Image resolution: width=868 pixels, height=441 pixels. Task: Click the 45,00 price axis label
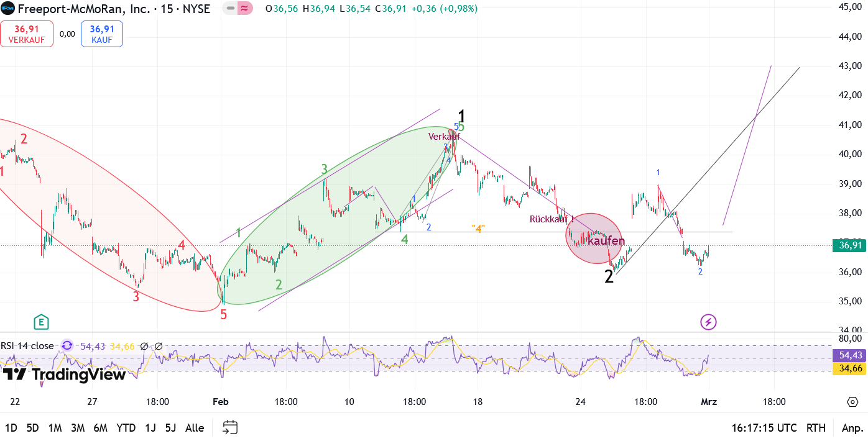[849, 7]
